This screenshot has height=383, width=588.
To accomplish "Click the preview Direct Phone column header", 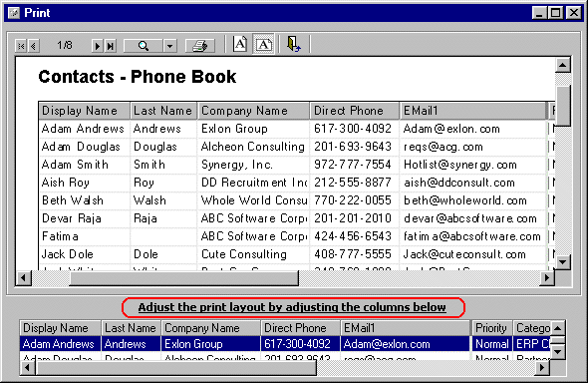I will pyautogui.click(x=355, y=111).
